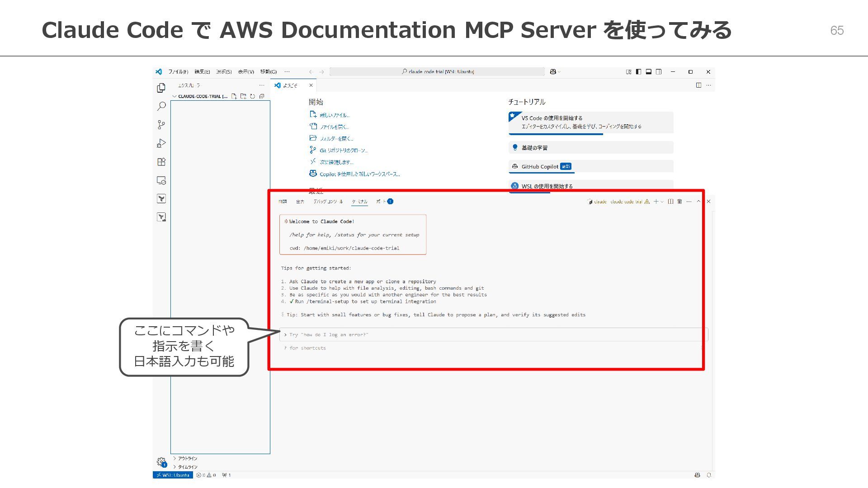This screenshot has height=488, width=868.
Task: Open the Search view icon
Action: tap(161, 106)
